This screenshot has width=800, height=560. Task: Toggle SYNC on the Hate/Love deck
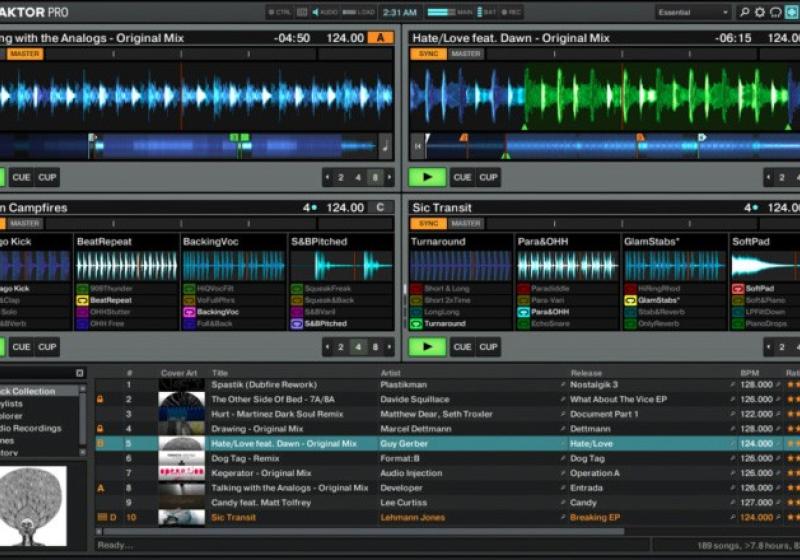click(x=427, y=54)
